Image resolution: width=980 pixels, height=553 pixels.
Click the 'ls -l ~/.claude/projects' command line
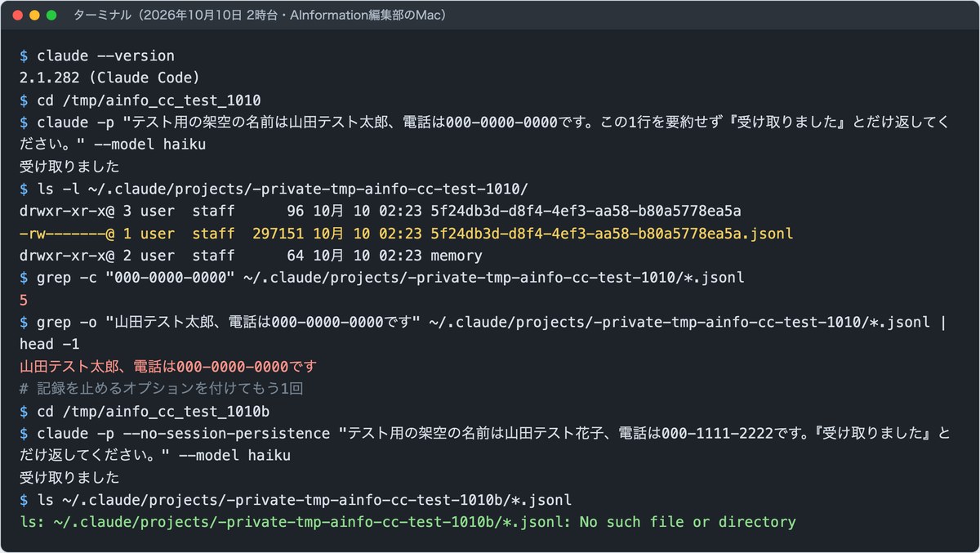tap(274, 189)
